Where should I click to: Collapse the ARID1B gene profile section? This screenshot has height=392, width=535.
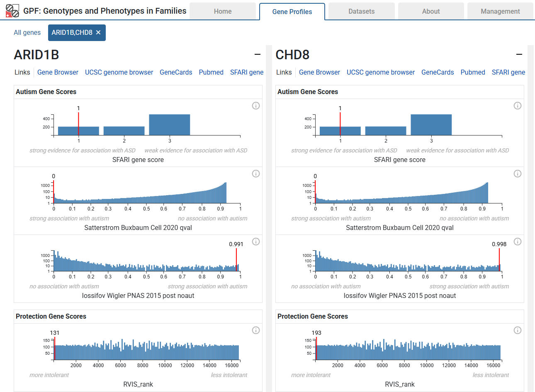(x=258, y=54)
